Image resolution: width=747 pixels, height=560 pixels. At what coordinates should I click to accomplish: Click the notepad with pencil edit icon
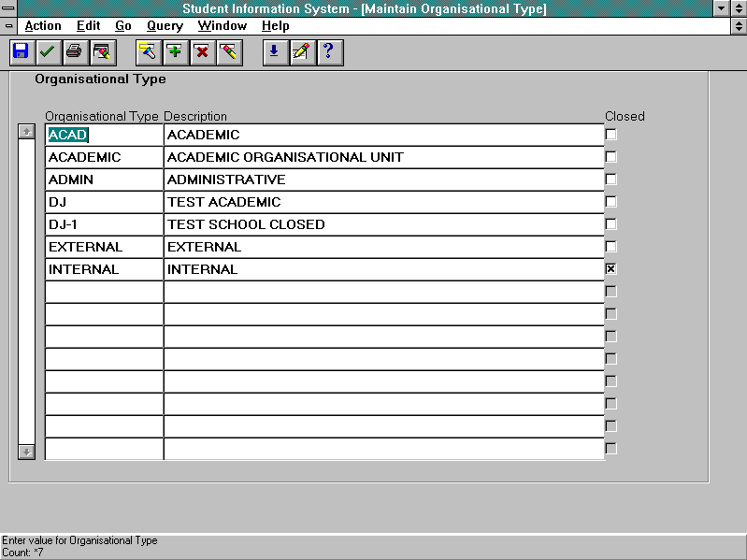[x=301, y=52]
